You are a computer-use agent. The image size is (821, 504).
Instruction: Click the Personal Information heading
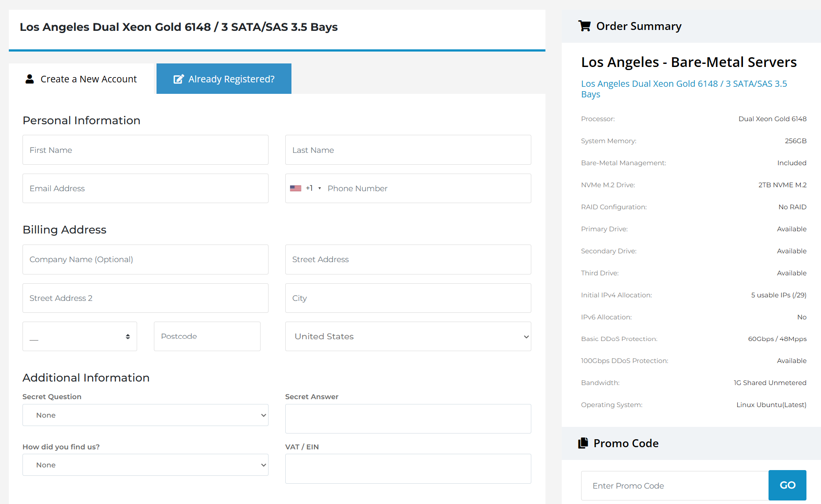(82, 120)
